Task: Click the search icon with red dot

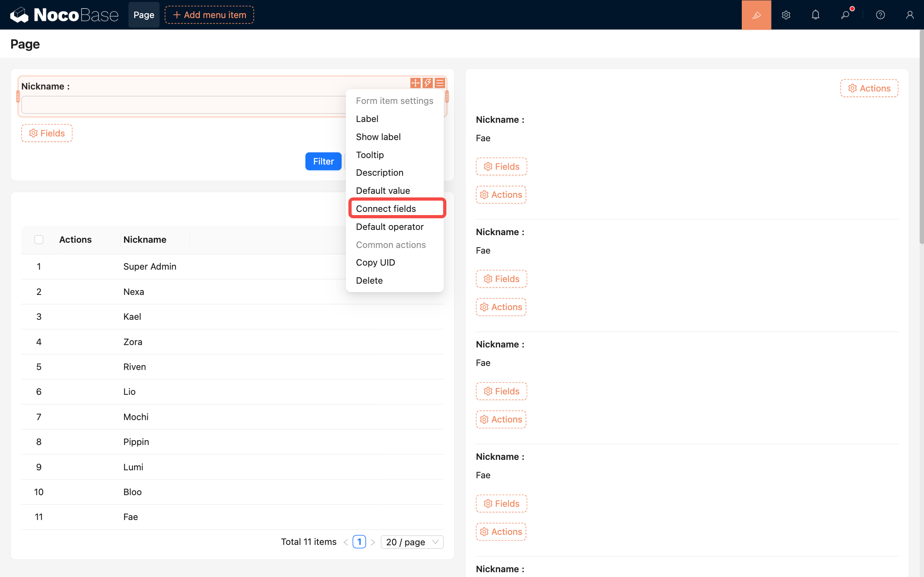Action: (845, 15)
